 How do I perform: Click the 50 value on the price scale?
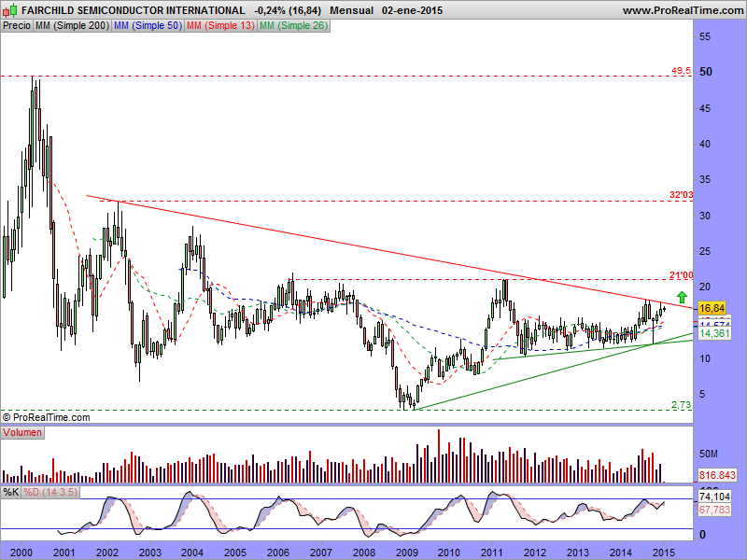pyautogui.click(x=706, y=72)
